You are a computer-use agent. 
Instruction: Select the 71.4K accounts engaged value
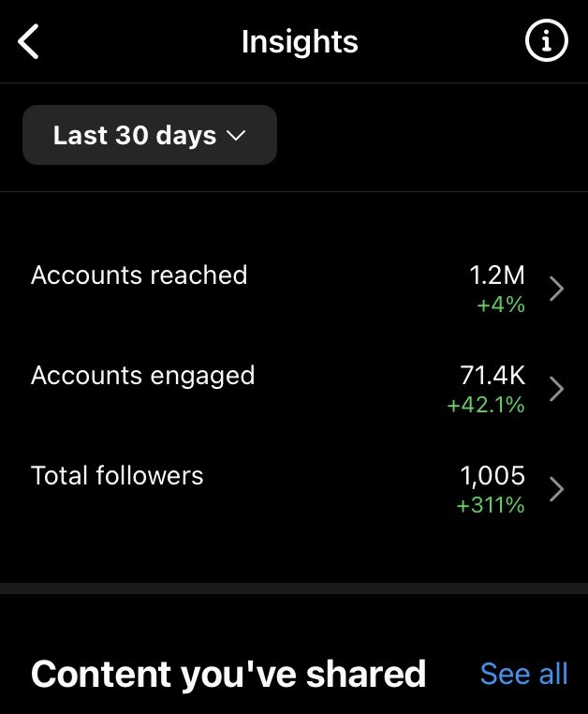(492, 375)
